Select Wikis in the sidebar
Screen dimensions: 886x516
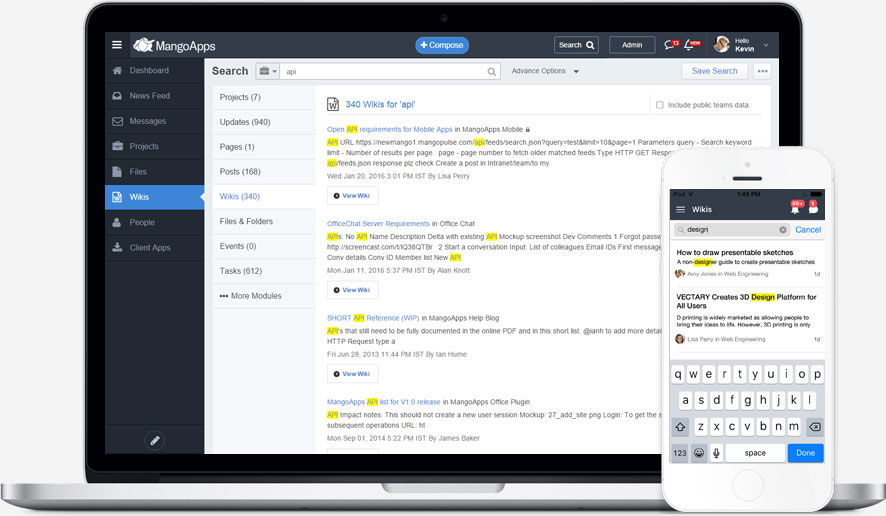pos(154,197)
